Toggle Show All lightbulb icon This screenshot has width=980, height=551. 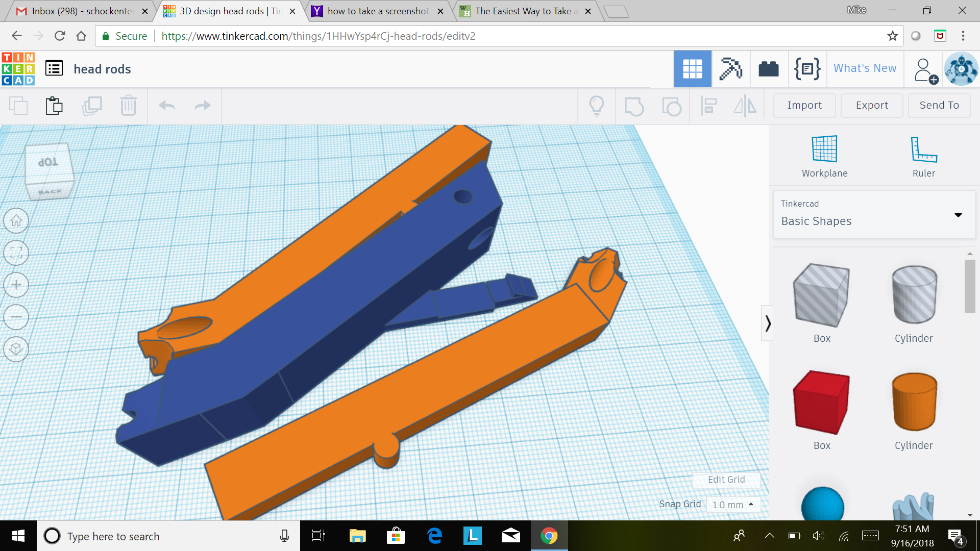[x=597, y=106]
